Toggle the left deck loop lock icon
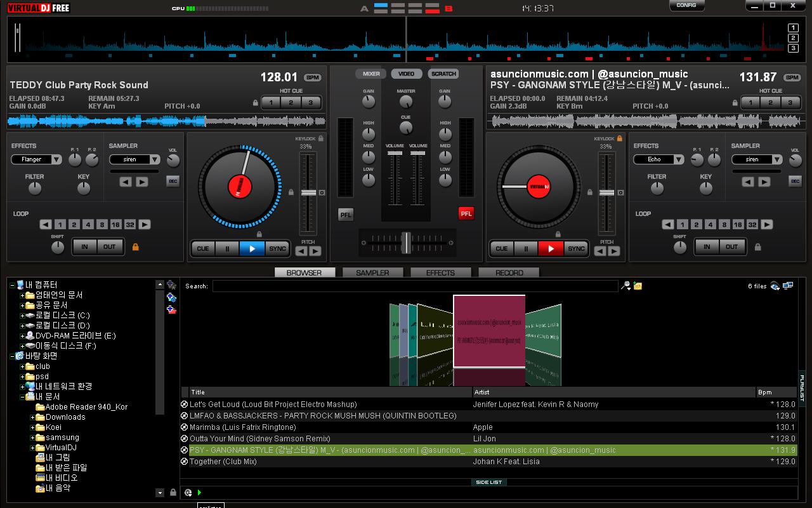Screen dimensions: 812x508 click(x=135, y=247)
